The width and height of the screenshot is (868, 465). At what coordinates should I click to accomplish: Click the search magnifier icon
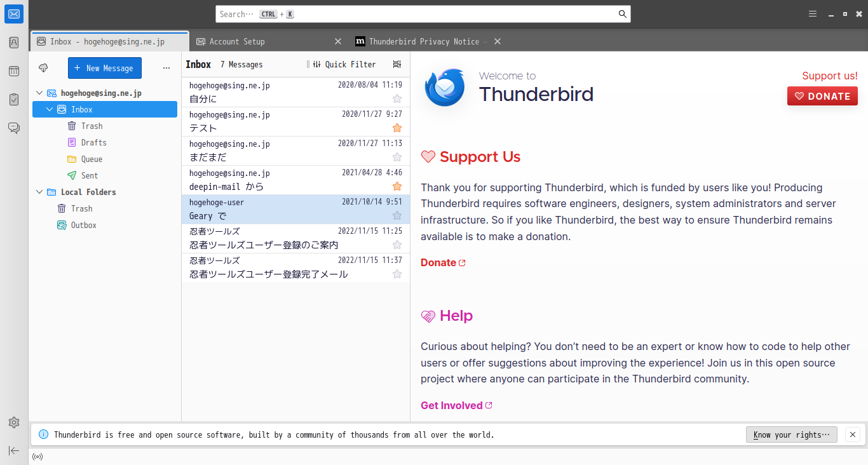coord(623,14)
